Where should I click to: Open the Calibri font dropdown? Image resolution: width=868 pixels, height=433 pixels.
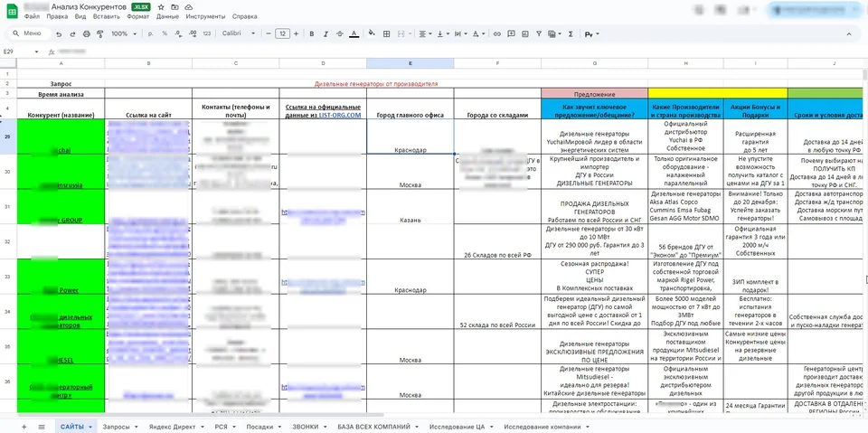click(x=239, y=33)
